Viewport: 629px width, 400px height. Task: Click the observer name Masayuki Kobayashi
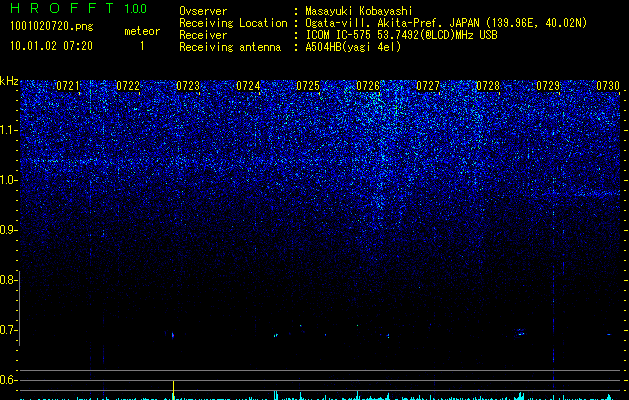coord(359,11)
